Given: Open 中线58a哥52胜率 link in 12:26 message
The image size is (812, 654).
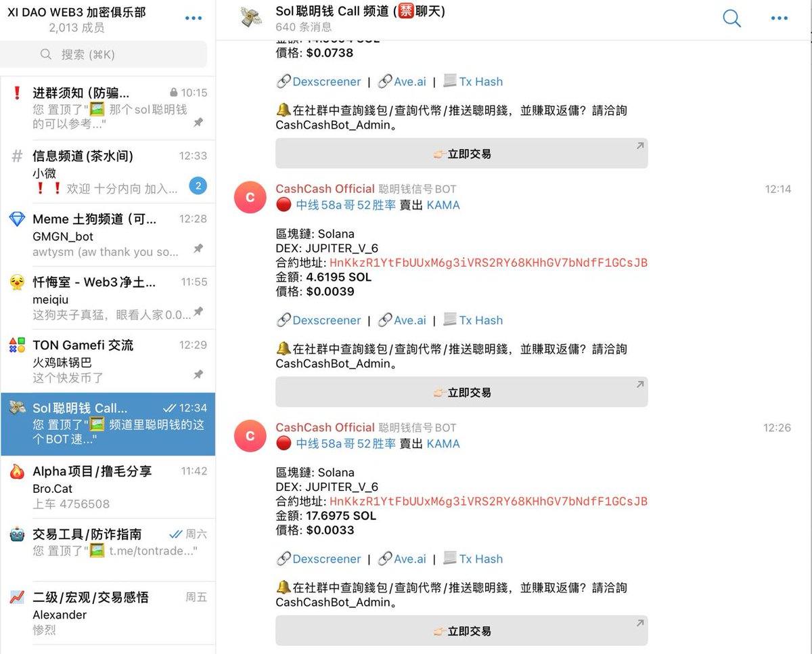Looking at the screenshot, I should 346,443.
